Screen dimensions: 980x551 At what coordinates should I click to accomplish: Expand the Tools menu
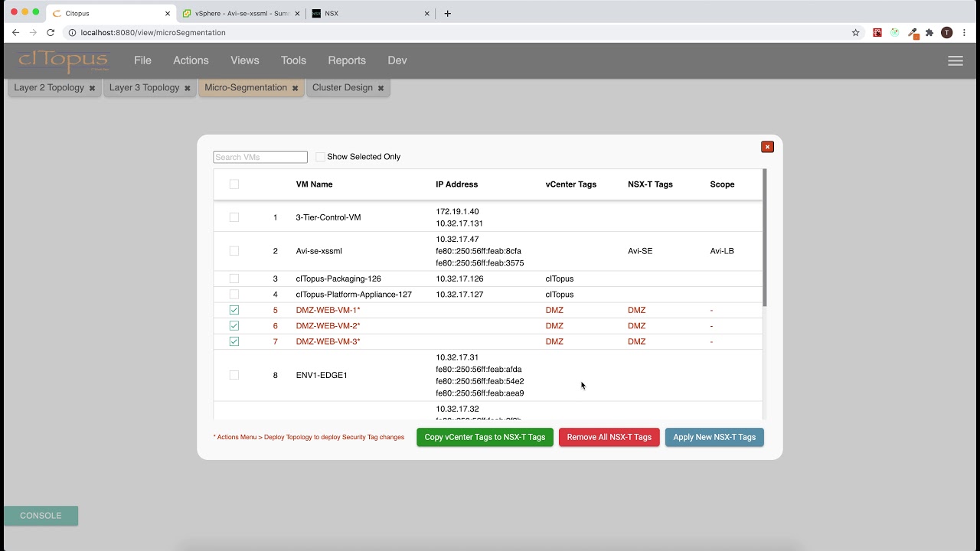click(x=293, y=60)
